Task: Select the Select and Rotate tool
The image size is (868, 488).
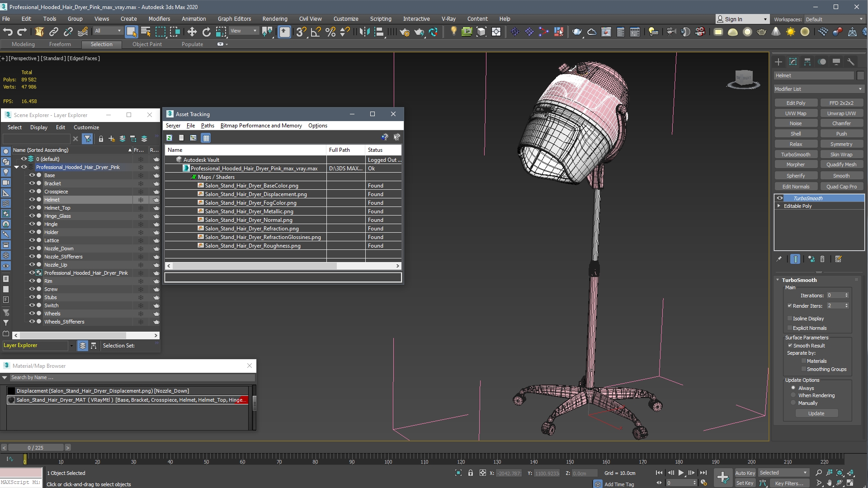Action: point(207,32)
